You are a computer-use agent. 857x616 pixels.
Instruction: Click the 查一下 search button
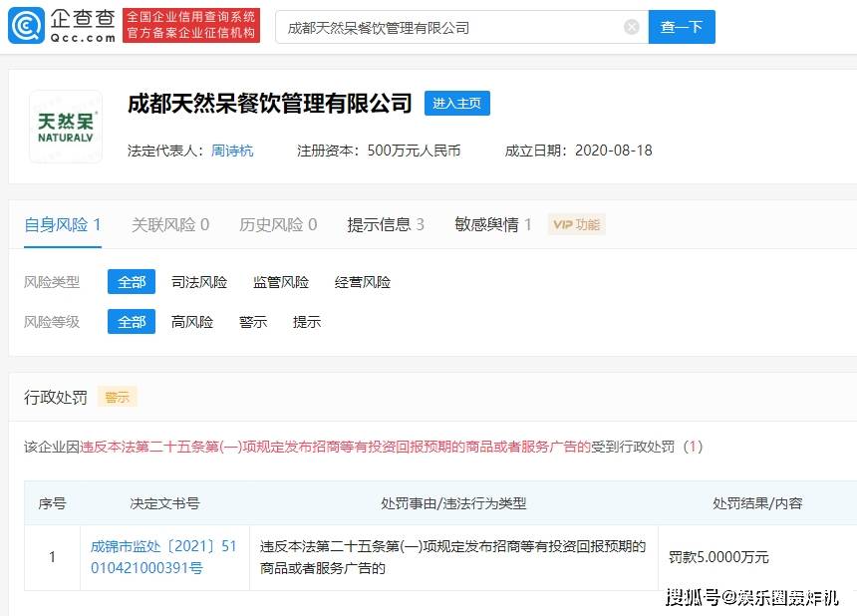pos(682,27)
